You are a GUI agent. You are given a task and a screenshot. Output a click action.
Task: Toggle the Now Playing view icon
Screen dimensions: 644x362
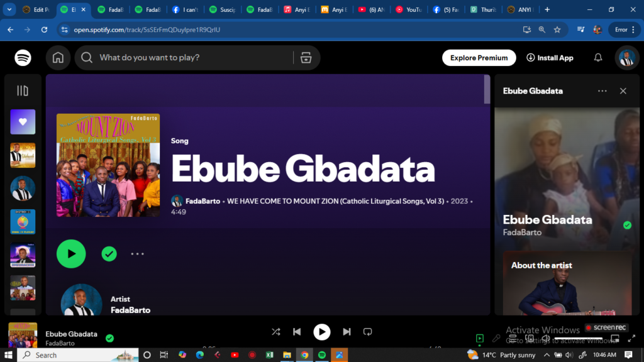tap(480, 338)
